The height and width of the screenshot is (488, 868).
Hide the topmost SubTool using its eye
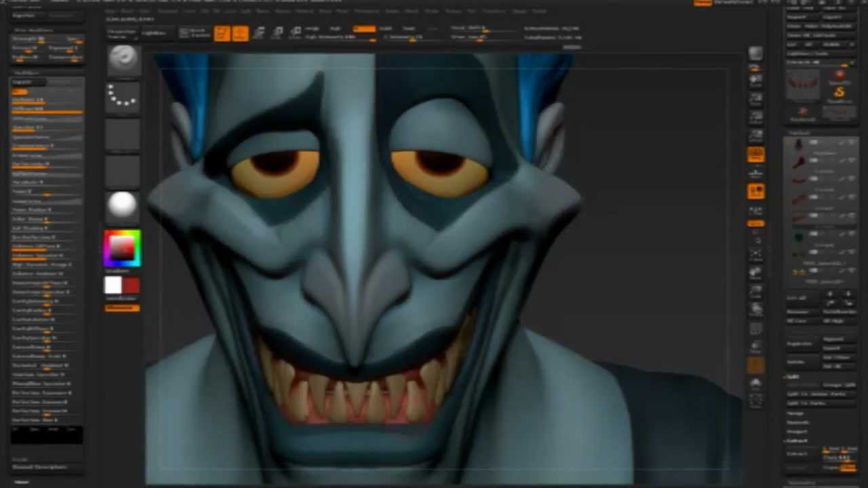(851, 142)
